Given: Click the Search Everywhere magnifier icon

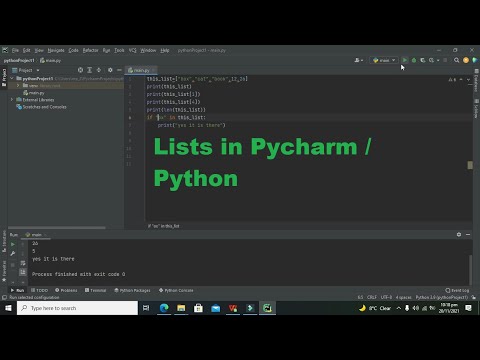Looking at the screenshot, I should 457,60.
